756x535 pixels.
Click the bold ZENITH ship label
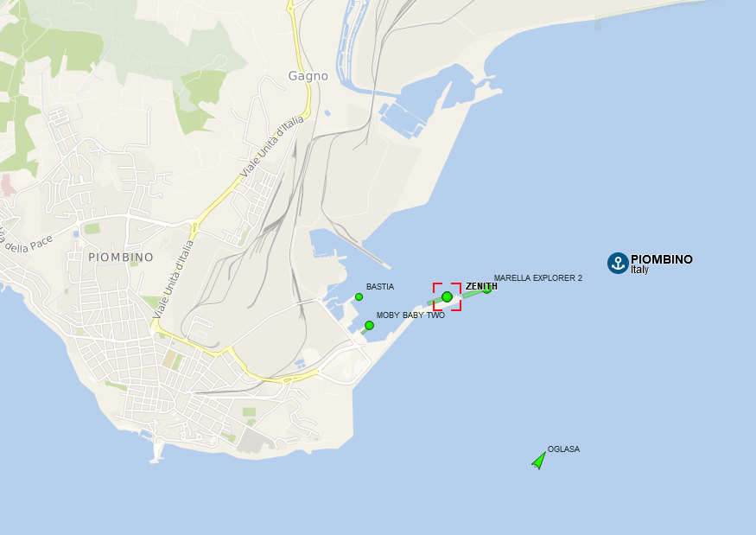pos(481,286)
